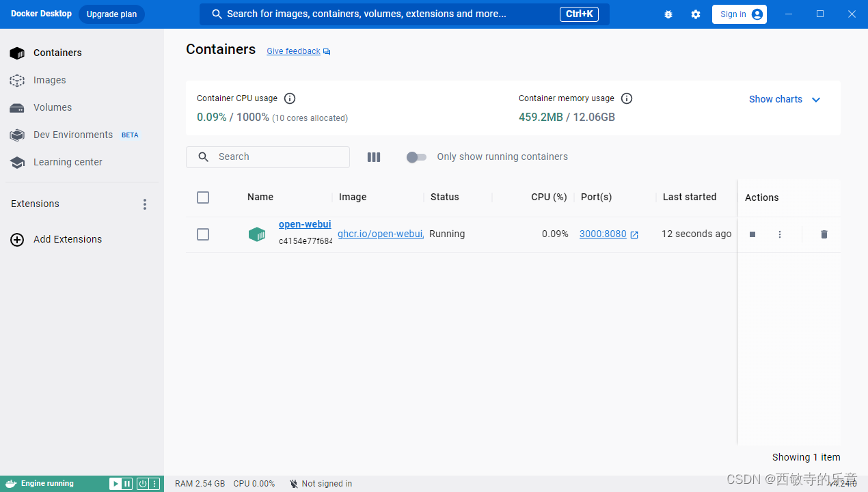Click Containers sidebar icon
868x492 pixels.
pos(17,53)
